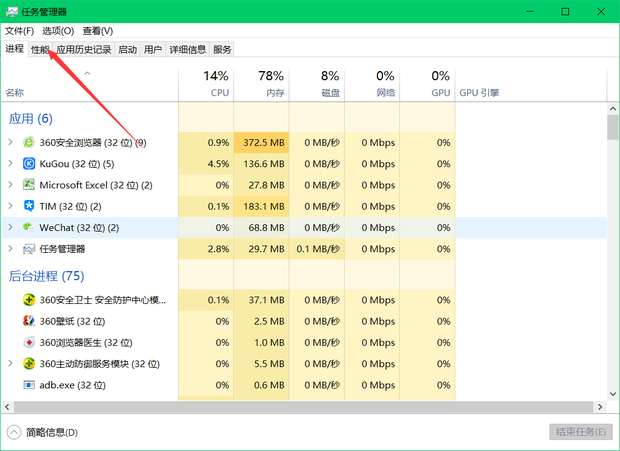Expand the TIM process group

11,206
